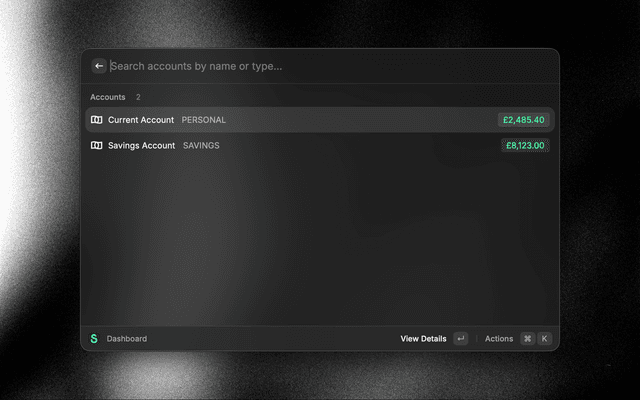Viewport: 640px width, 400px height.
Task: Click the PERSONAL account type tag
Action: point(204,120)
